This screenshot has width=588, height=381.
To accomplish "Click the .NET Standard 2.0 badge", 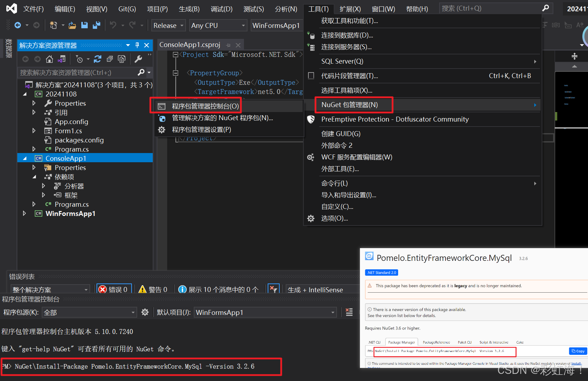I will click(382, 272).
